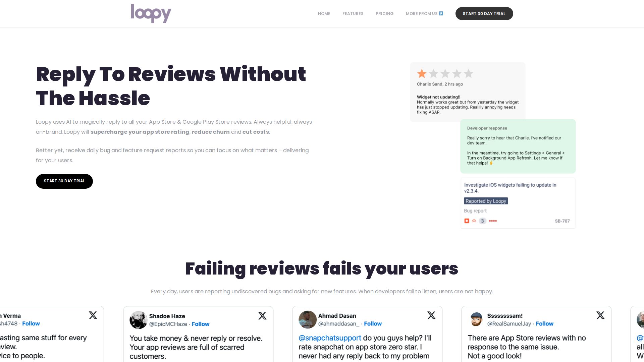
Task: Open the Pricing menu item
Action: pos(384,14)
